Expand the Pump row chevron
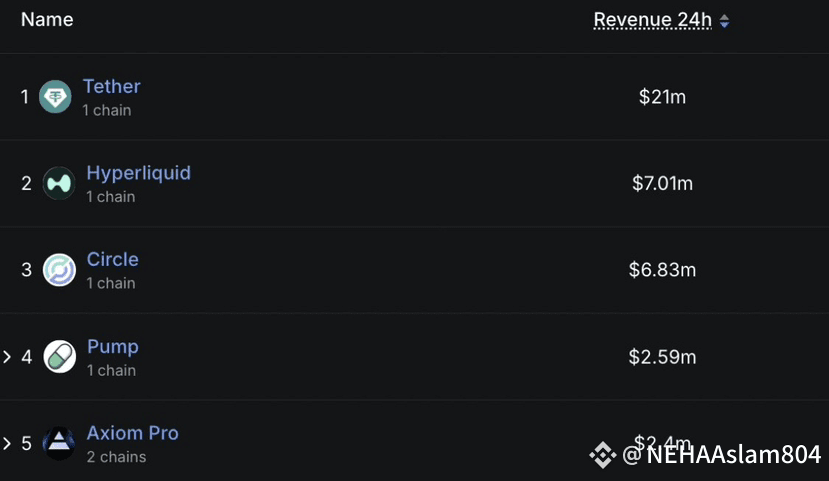The height and width of the screenshot is (481, 829). 7,357
